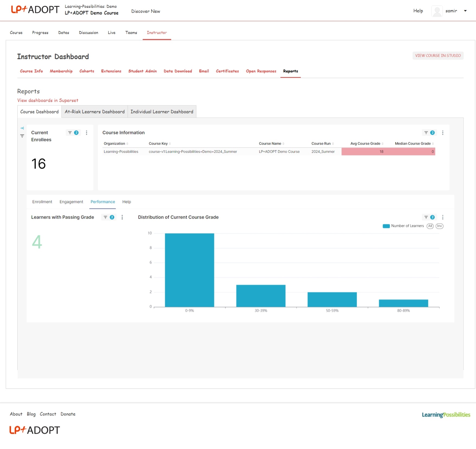The width and height of the screenshot is (476, 449).
Task: Expand the samir account dropdown arrow
Action: pos(465,11)
